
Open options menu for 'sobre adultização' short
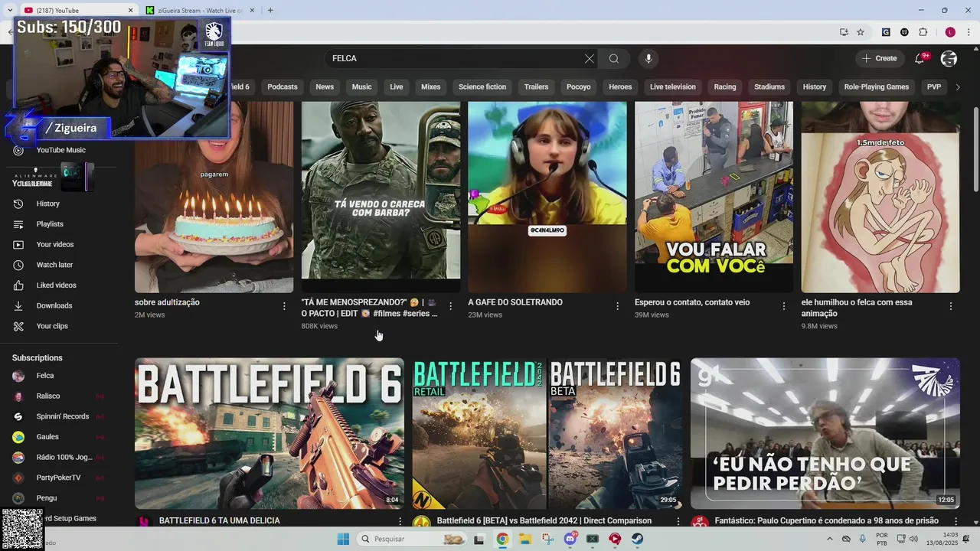284,306
